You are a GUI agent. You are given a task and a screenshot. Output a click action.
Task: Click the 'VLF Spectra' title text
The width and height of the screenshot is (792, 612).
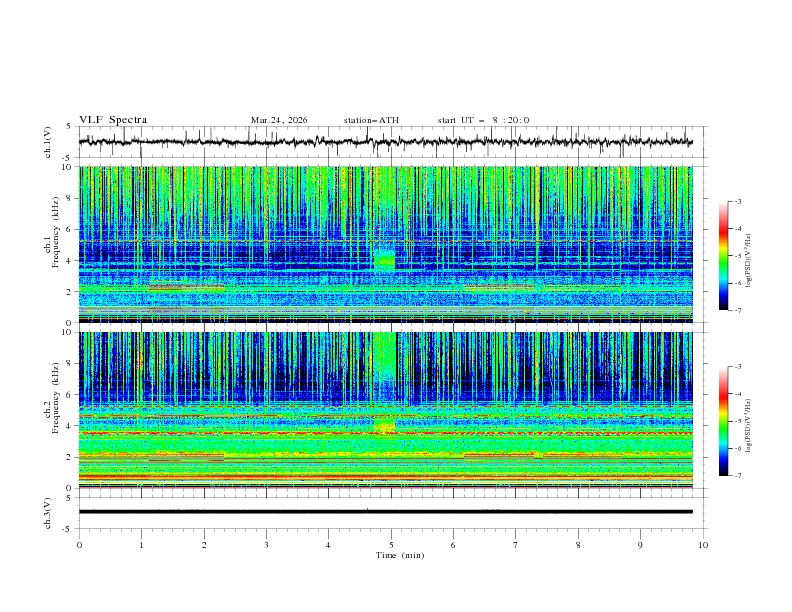(x=113, y=120)
